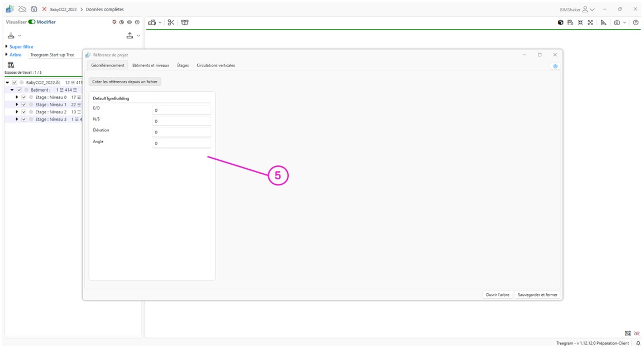
Task: Click the question mark help icon at top right
Action: [636, 23]
